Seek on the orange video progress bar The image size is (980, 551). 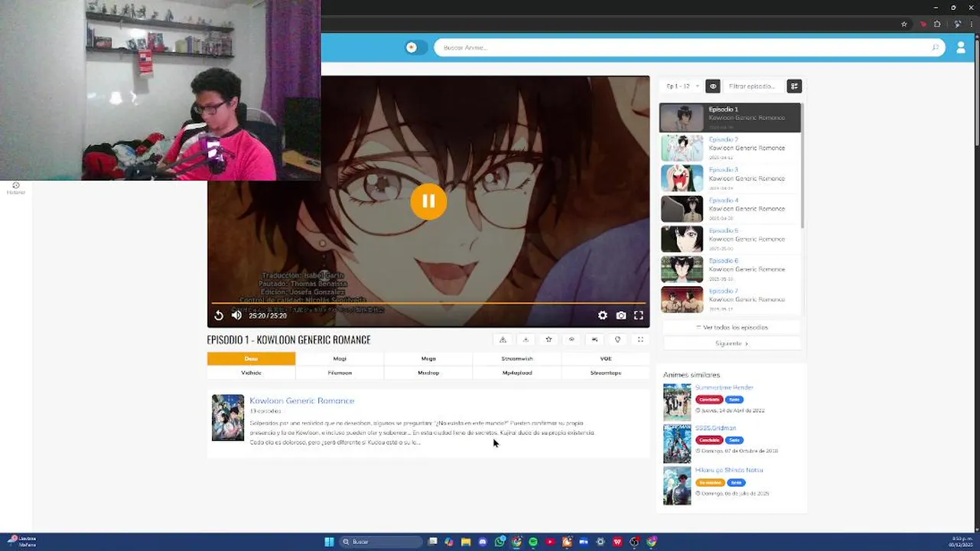point(428,304)
